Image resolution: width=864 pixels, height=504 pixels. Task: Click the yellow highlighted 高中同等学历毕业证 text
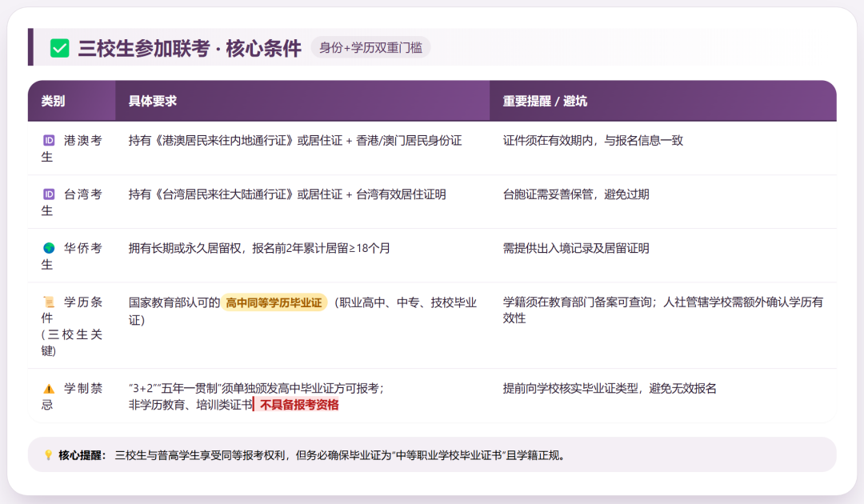coord(274,302)
